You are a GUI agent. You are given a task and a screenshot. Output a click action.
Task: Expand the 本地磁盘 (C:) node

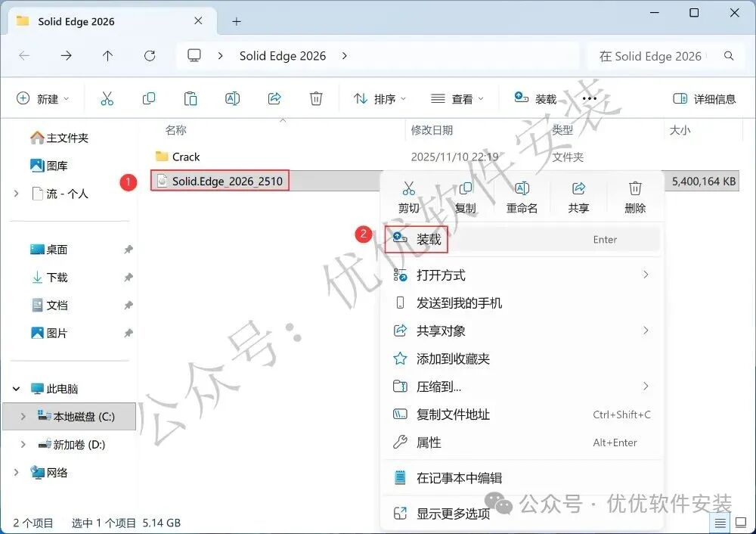pyautogui.click(x=23, y=416)
